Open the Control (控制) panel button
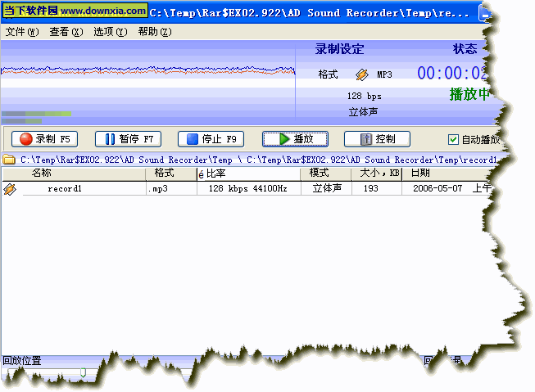Screen dimensions: 535x392 (x=377, y=139)
